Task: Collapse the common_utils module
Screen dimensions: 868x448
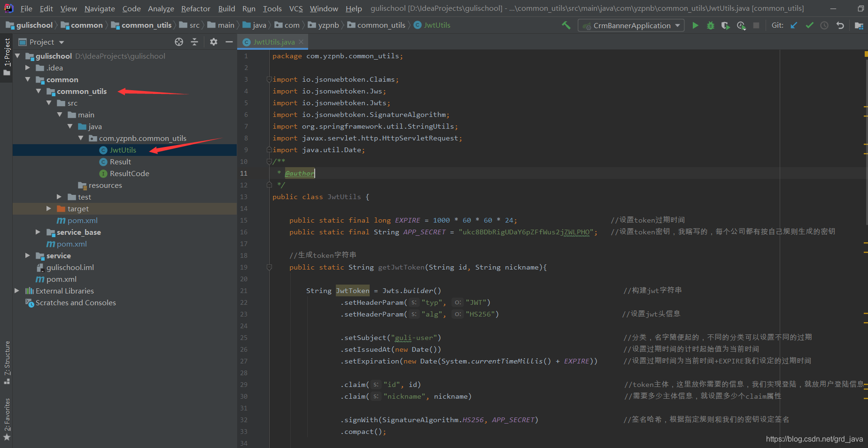Action: point(39,91)
